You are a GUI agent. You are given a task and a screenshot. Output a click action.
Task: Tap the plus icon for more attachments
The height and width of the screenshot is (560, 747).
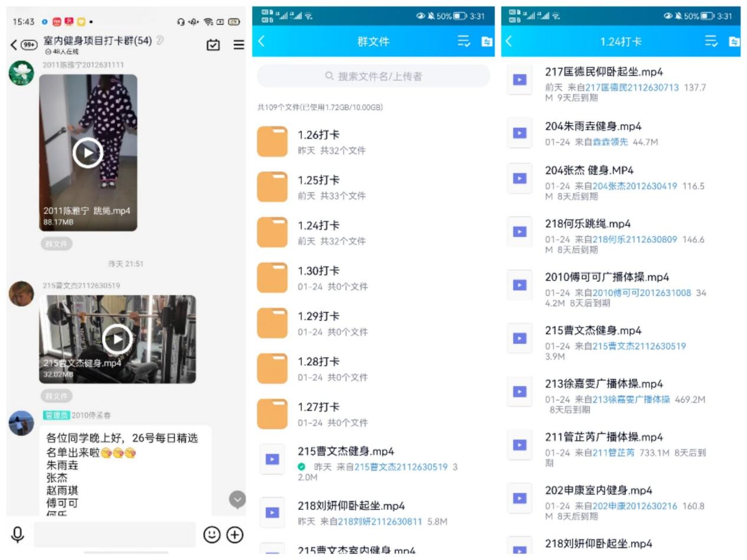click(x=235, y=535)
